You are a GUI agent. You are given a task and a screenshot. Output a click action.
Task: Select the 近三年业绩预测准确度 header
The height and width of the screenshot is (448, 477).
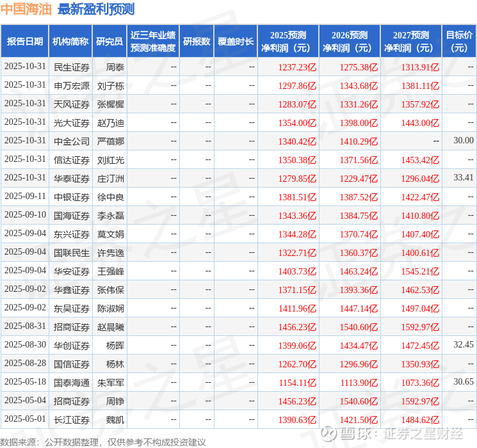click(x=153, y=42)
